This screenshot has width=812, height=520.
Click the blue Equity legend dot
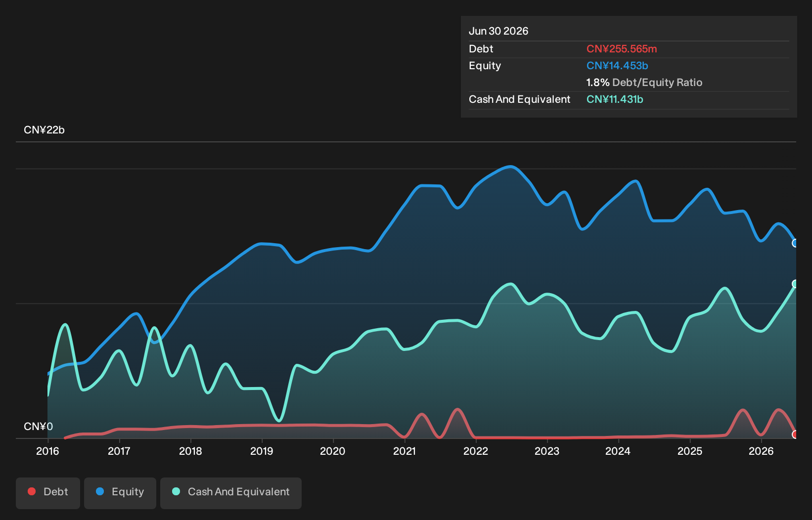coord(100,491)
